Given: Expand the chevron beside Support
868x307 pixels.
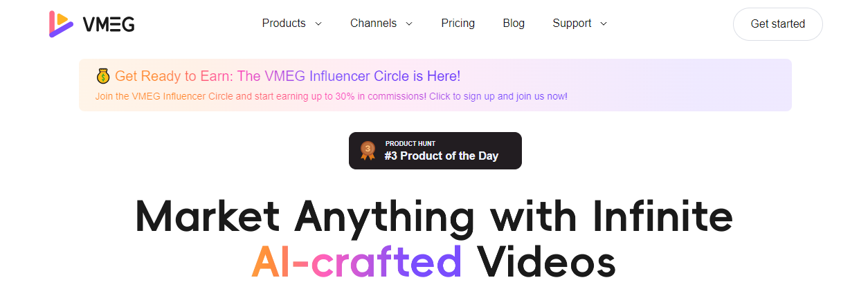Looking at the screenshot, I should (603, 24).
